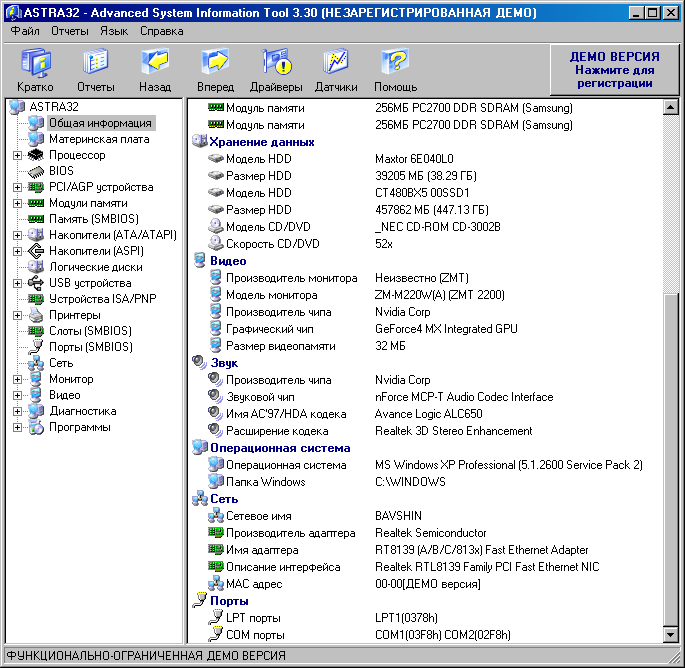Click the ДЕМО ВЕРСИЯ registration button
Viewport: 685px width, 668px height.
pos(615,70)
